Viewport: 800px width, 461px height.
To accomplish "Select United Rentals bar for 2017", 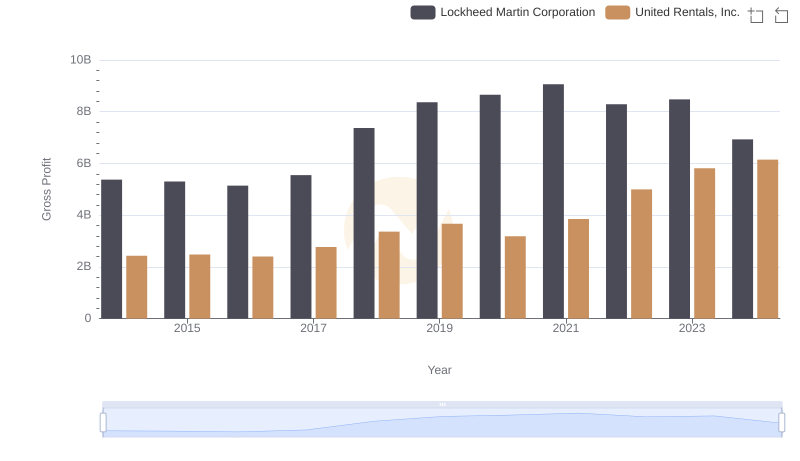I will (326, 283).
